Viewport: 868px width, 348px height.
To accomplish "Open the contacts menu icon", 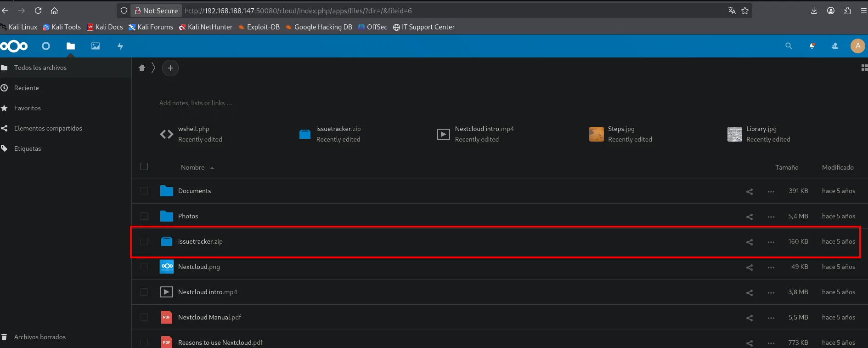I will [835, 46].
